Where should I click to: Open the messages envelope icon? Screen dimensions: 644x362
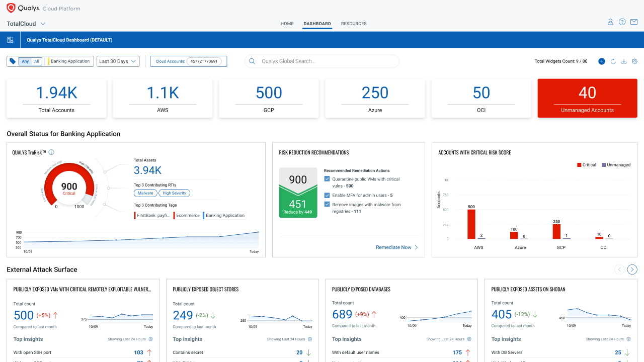pyautogui.click(x=635, y=22)
